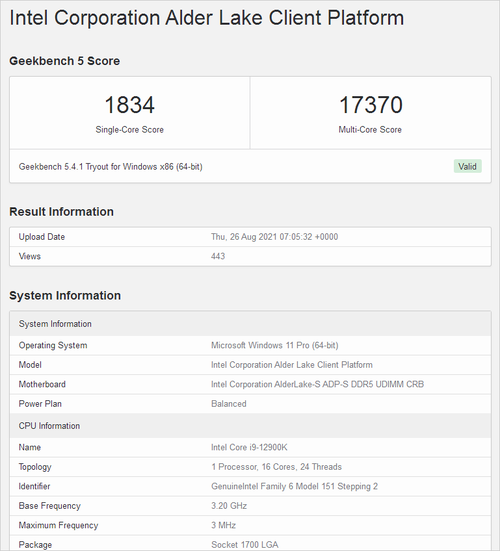The height and width of the screenshot is (551, 500).
Task: Click the 'Model' row label
Action: click(30, 365)
